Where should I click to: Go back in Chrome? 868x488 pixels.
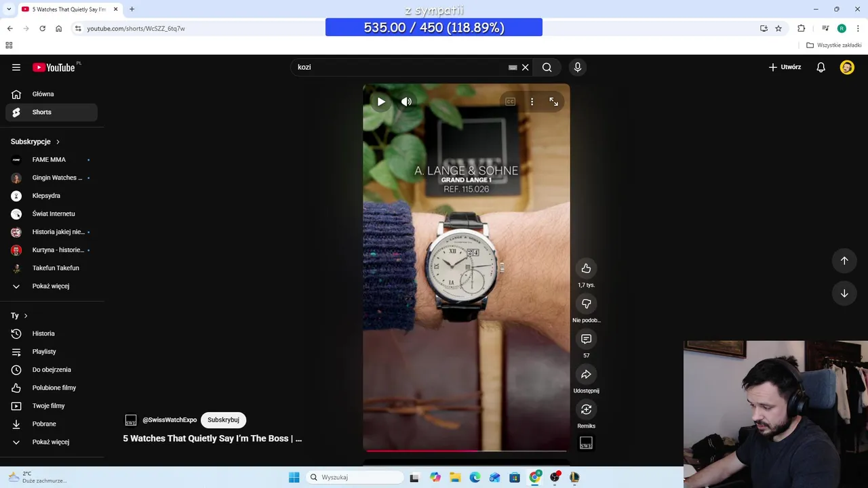click(9, 28)
